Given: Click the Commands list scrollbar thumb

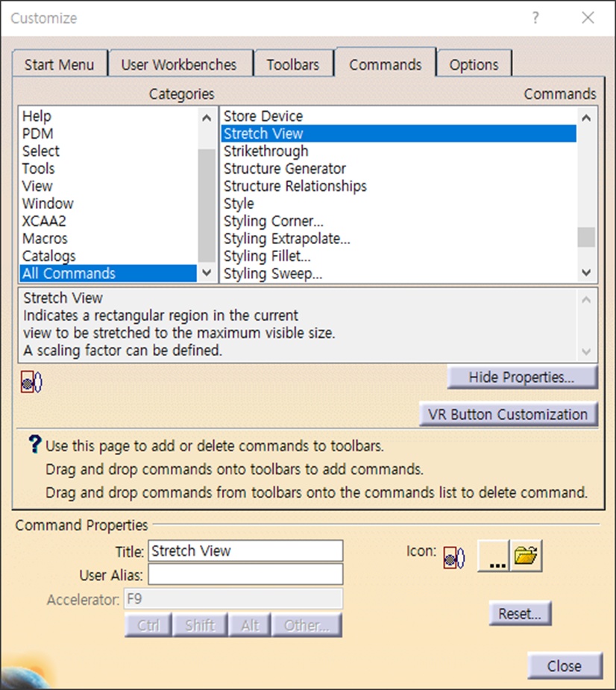Looking at the screenshot, I should point(586,237).
